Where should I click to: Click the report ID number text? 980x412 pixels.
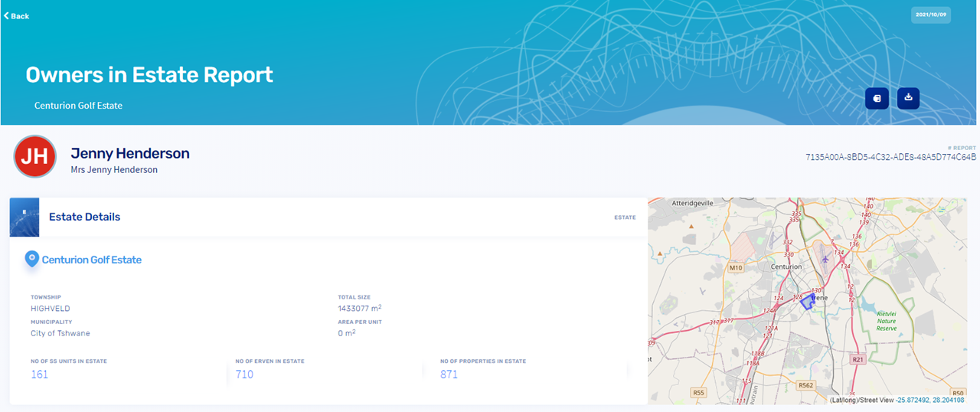[x=890, y=157]
